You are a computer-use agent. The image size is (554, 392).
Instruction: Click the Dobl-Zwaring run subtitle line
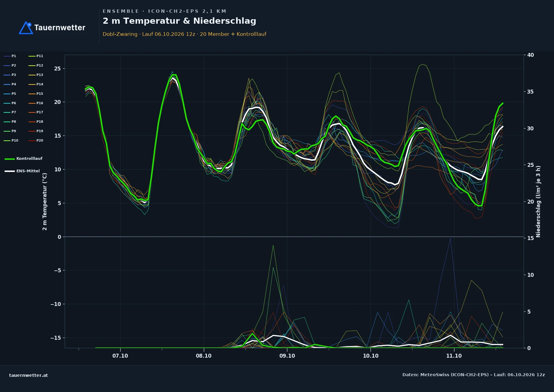pyautogui.click(x=184, y=34)
